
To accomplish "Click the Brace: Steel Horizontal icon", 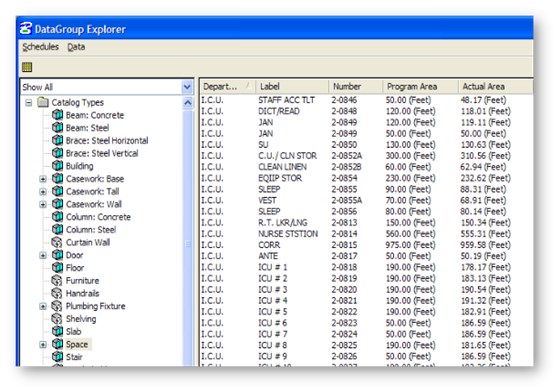I will coord(57,140).
